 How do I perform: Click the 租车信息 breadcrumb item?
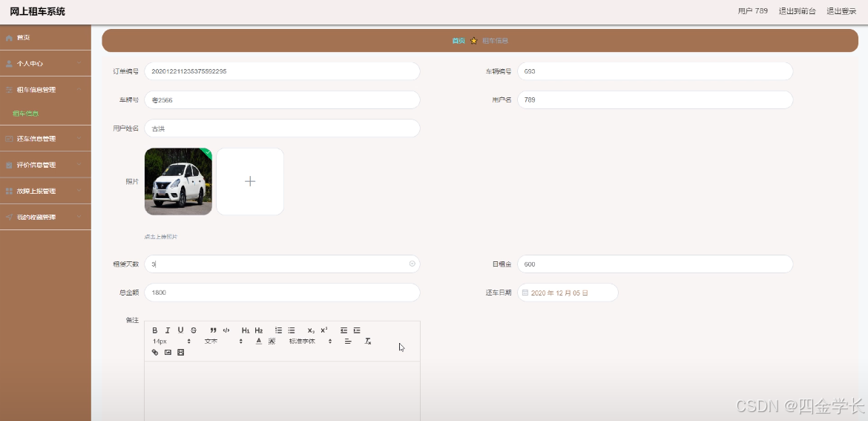(x=495, y=41)
